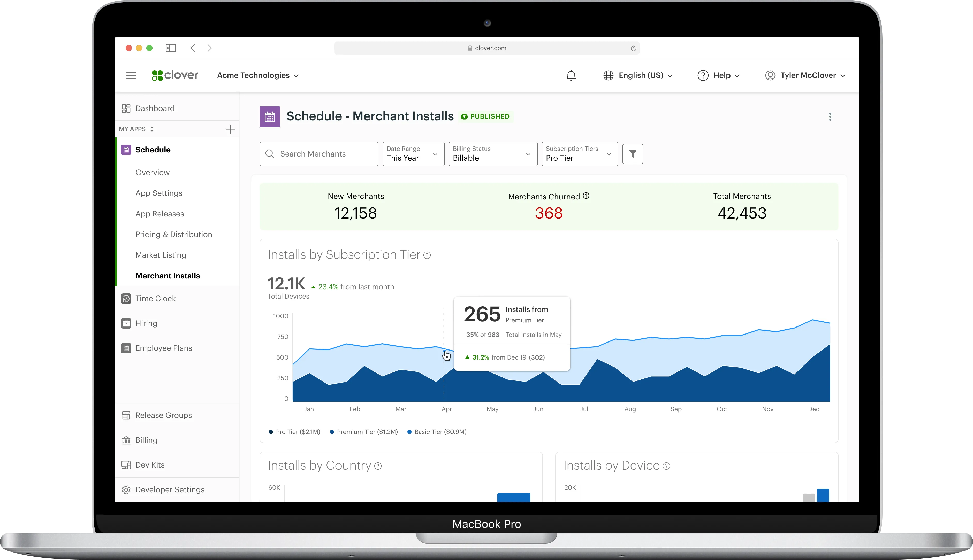973x560 pixels.
Task: Reload the clover.com page
Action: 633,48
